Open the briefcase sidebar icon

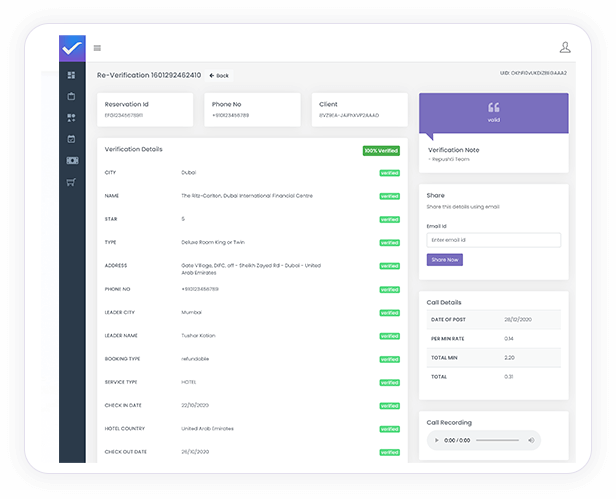[x=72, y=96]
